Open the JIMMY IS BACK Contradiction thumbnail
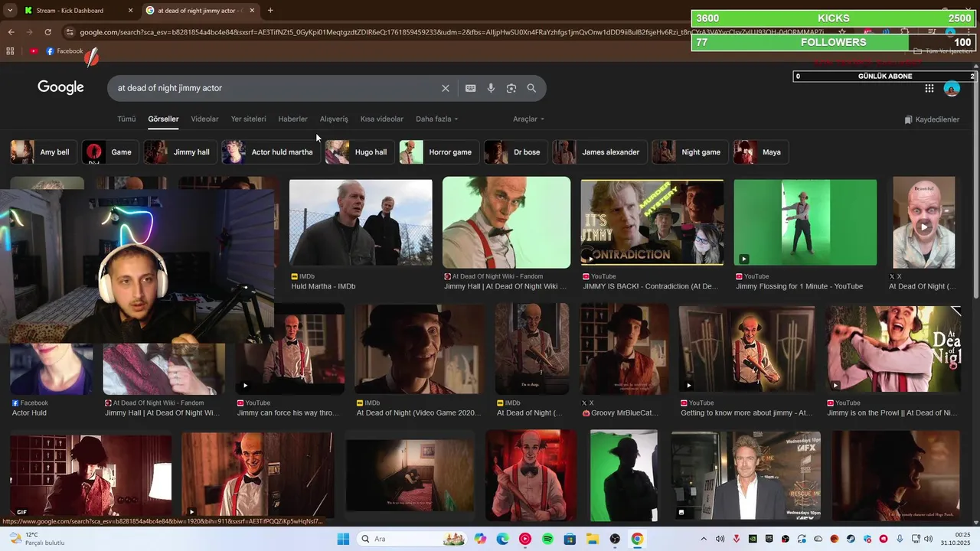Viewport: 980px width, 551px height. [652, 222]
